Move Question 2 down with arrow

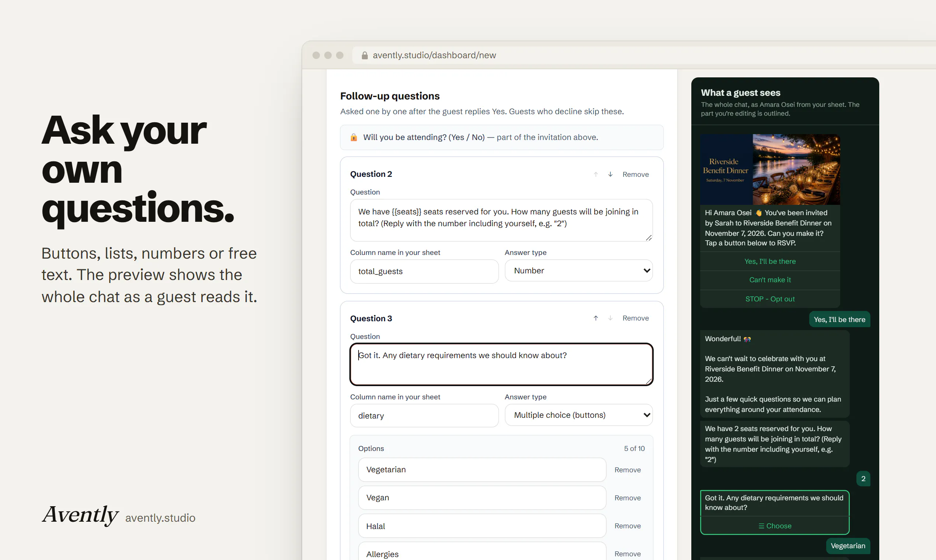point(610,174)
